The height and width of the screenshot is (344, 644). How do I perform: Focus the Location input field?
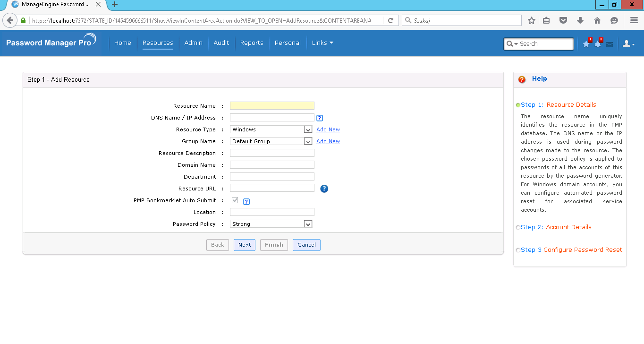pos(272,212)
